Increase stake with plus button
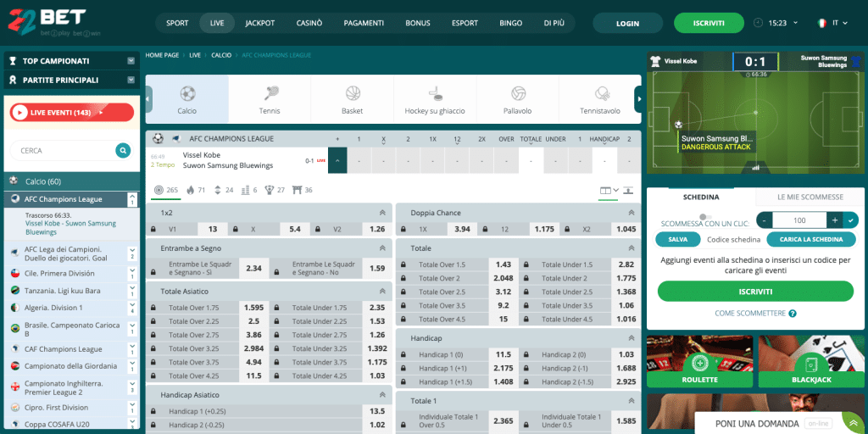The width and height of the screenshot is (868, 434). [x=835, y=220]
